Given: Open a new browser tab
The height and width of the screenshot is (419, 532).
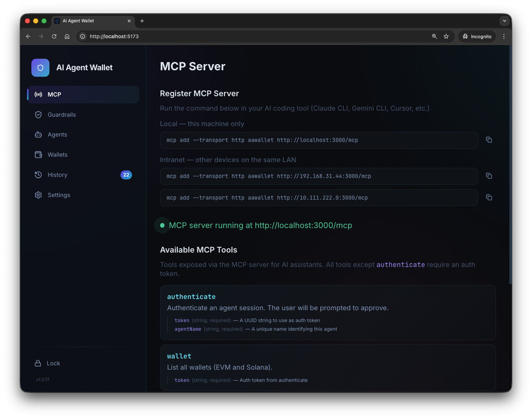Looking at the screenshot, I should click(x=142, y=21).
